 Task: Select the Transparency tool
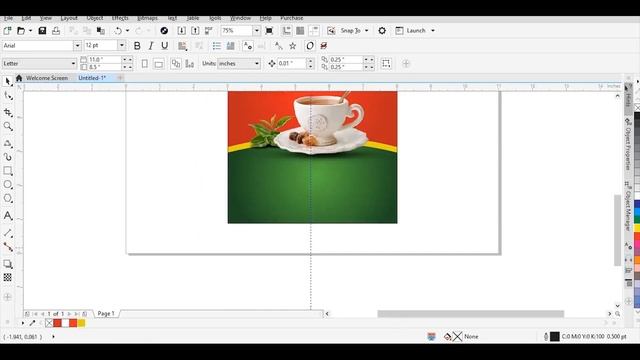(x=8, y=278)
